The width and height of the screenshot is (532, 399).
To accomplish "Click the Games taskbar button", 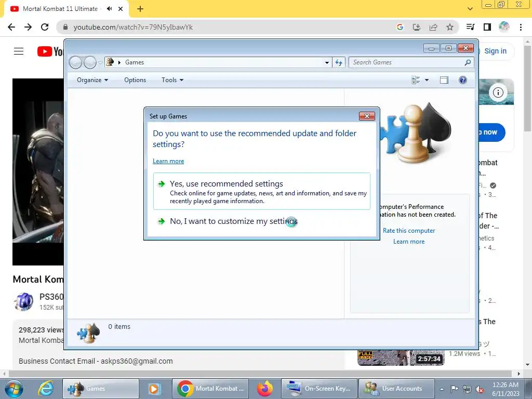I will pyautogui.click(x=101, y=389).
